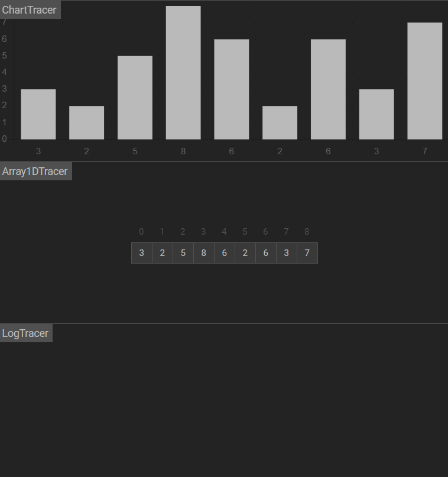448x477 pixels.
Task: Click the y-axis tick label 4
Action: [5, 72]
